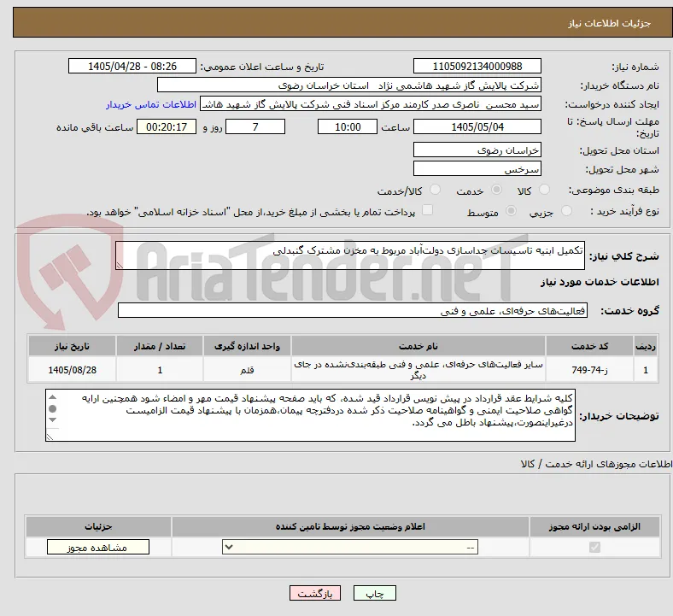Click the buyer organization name field
This screenshot has height=616, width=673.
[349, 85]
